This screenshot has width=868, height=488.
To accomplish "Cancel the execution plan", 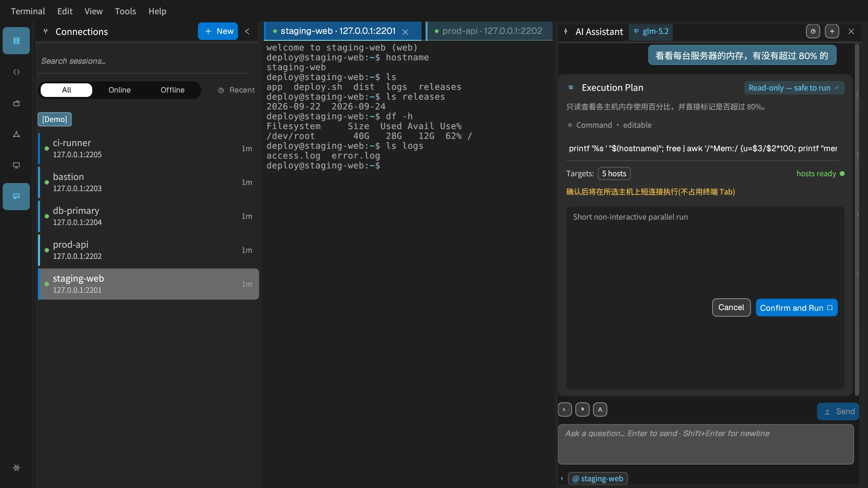I will coord(731,307).
